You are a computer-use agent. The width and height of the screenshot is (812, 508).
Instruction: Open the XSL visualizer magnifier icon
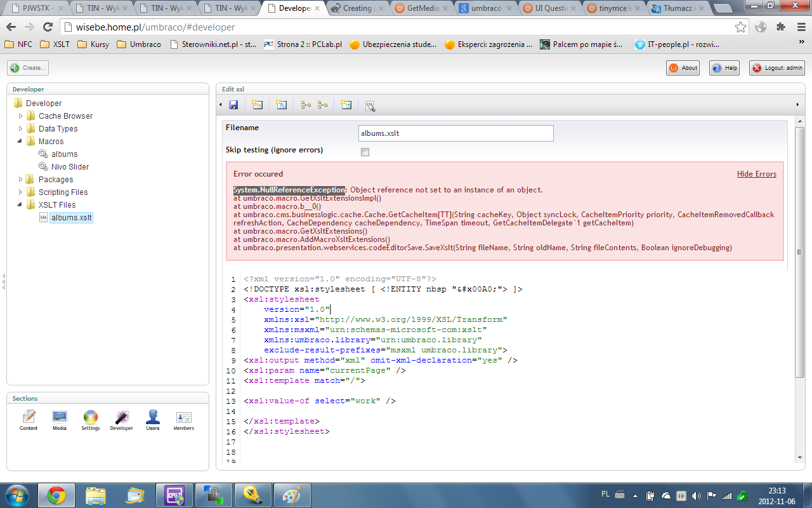pyautogui.click(x=370, y=105)
